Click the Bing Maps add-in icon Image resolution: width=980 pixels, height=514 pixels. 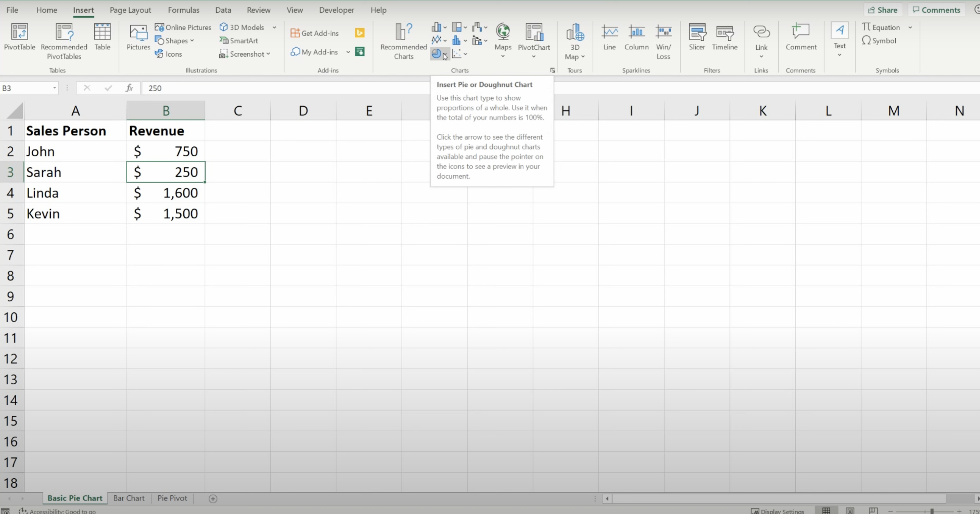(x=359, y=33)
